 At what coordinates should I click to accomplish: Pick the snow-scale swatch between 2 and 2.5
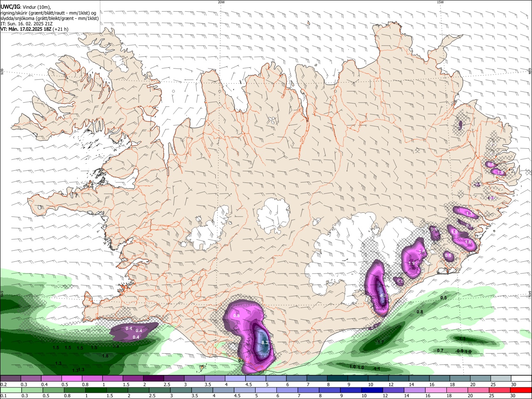(153, 379)
